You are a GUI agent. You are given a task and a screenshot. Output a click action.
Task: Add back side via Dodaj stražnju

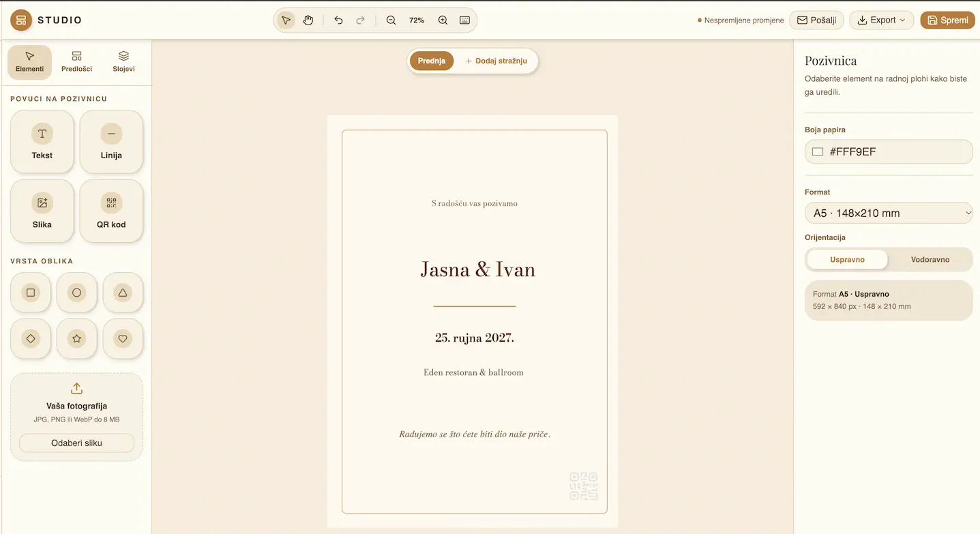[x=496, y=61]
